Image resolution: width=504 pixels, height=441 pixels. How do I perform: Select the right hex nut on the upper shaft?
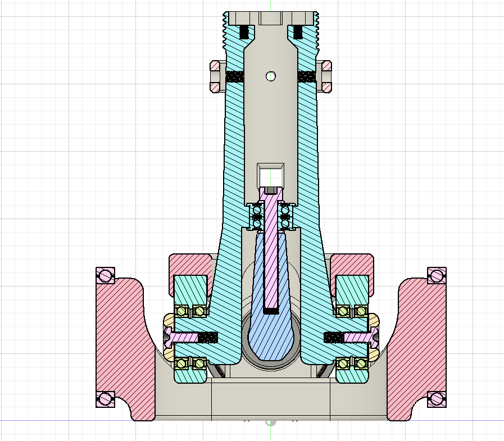[x=326, y=77]
